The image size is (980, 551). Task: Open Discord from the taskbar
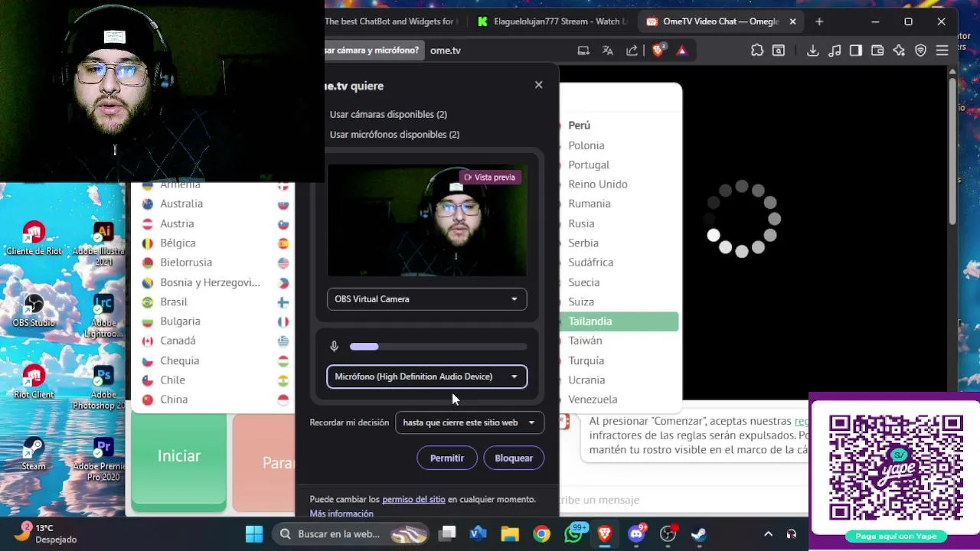(636, 534)
